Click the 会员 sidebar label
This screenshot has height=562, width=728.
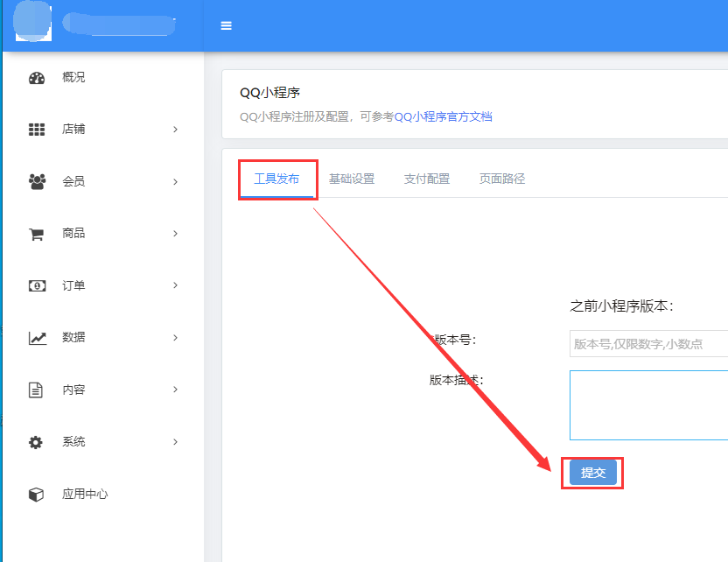(x=73, y=181)
